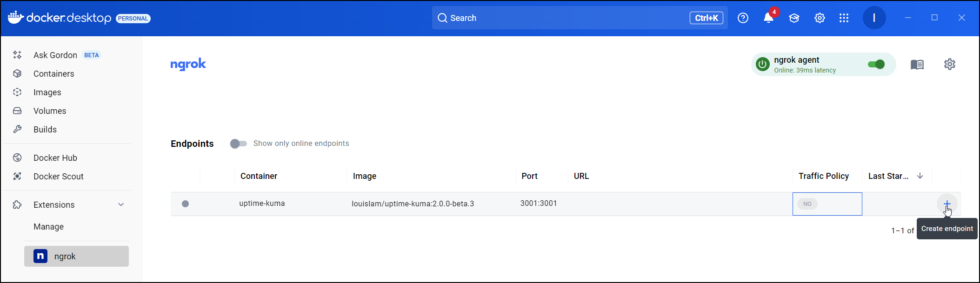The image size is (980, 283).
Task: Open ngrok extension settings gear
Action: (949, 64)
